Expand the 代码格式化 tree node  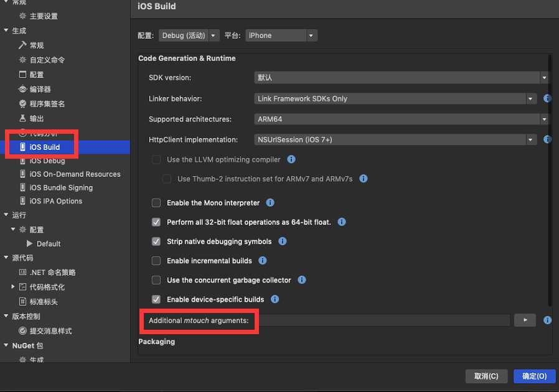pyautogui.click(x=13, y=286)
